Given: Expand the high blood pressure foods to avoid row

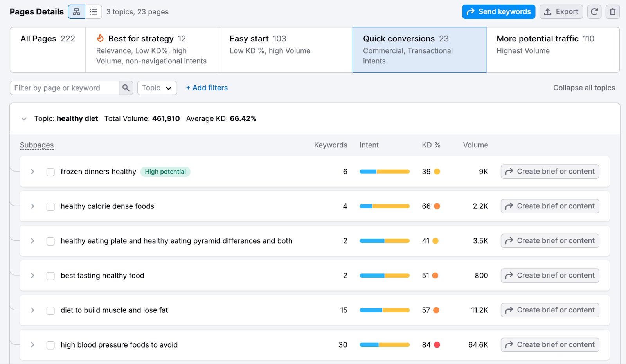Looking at the screenshot, I should (x=32, y=345).
